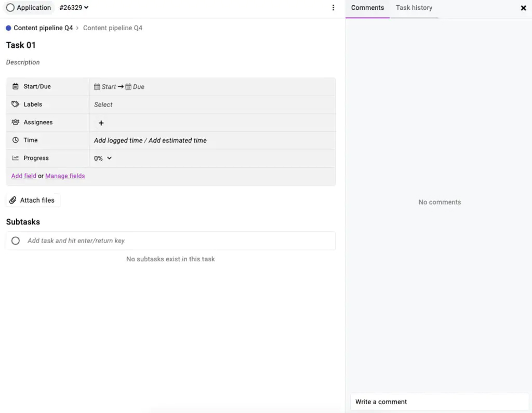532x413 pixels.
Task: Click the Attach files button
Action: 33,200
